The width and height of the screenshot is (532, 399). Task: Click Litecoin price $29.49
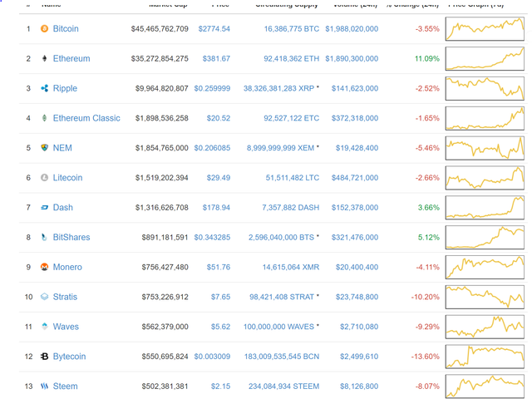pyautogui.click(x=219, y=178)
